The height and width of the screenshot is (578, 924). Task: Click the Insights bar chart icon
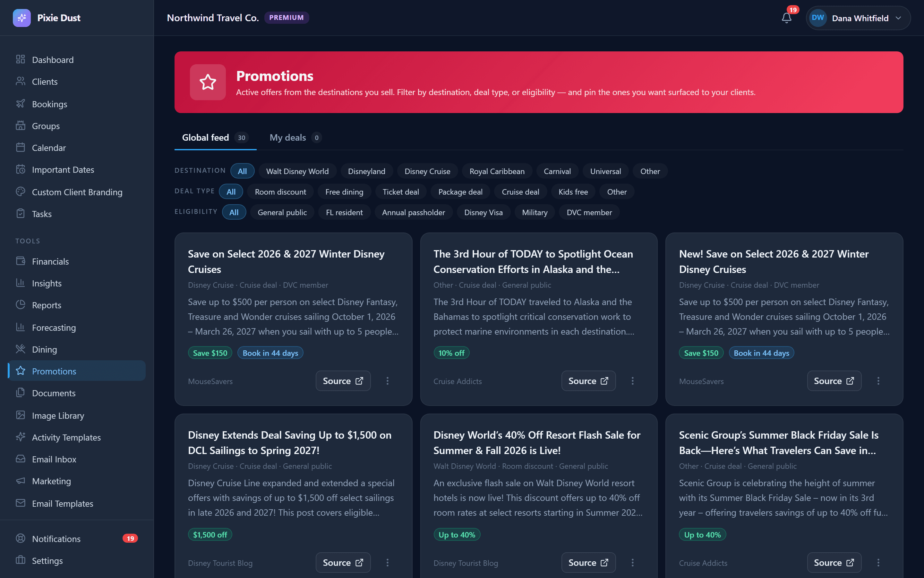click(21, 283)
